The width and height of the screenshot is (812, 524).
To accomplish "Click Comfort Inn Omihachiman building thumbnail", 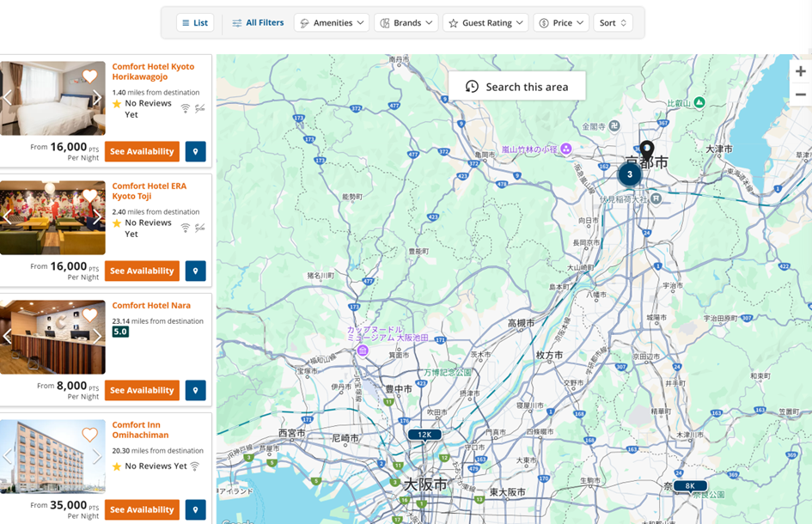I will (x=52, y=457).
